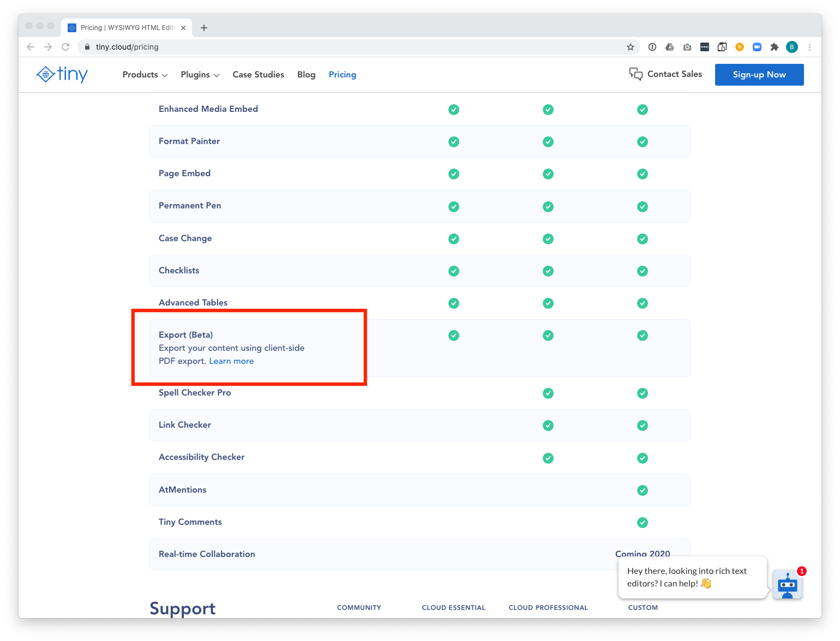Open the Google Drive extension icon
The image size is (840, 641).
tap(670, 47)
